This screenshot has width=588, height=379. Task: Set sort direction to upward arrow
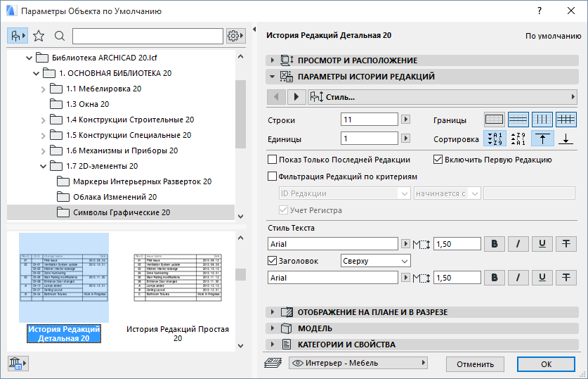coord(542,139)
